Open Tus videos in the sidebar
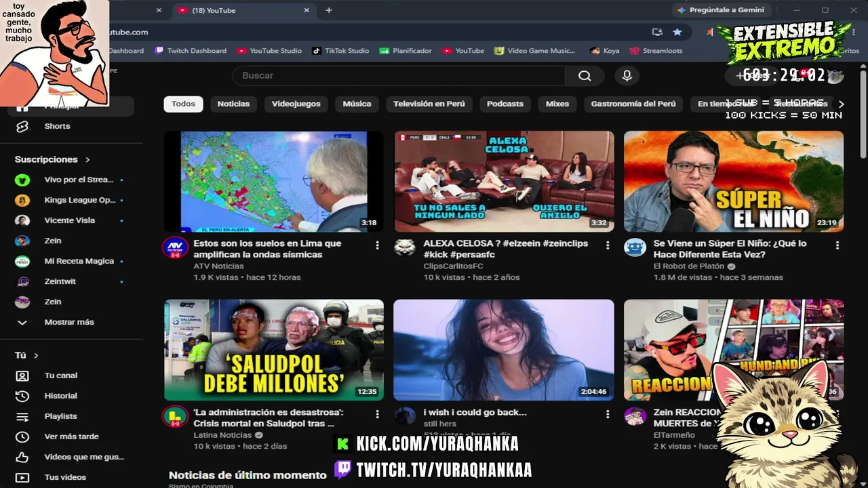The image size is (868, 488). [65, 477]
